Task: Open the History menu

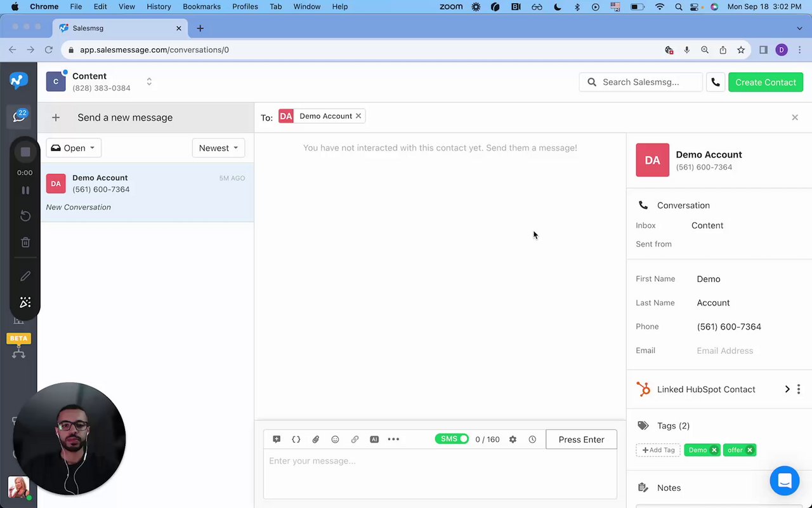Action: coord(159,6)
